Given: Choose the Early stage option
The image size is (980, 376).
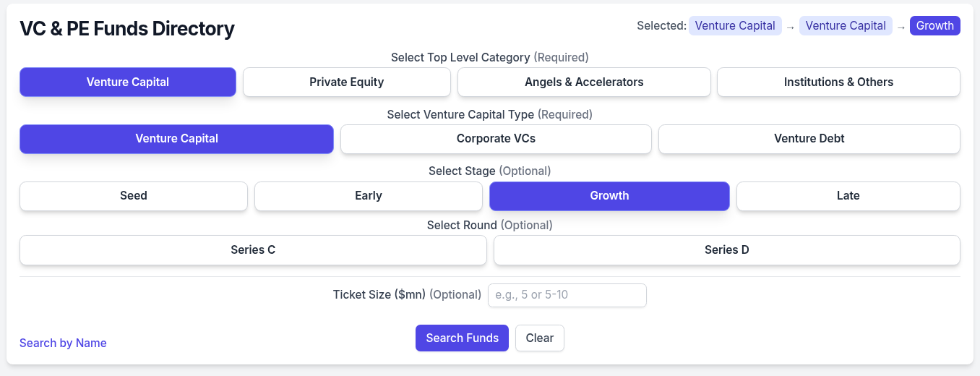Looking at the screenshot, I should (369, 196).
